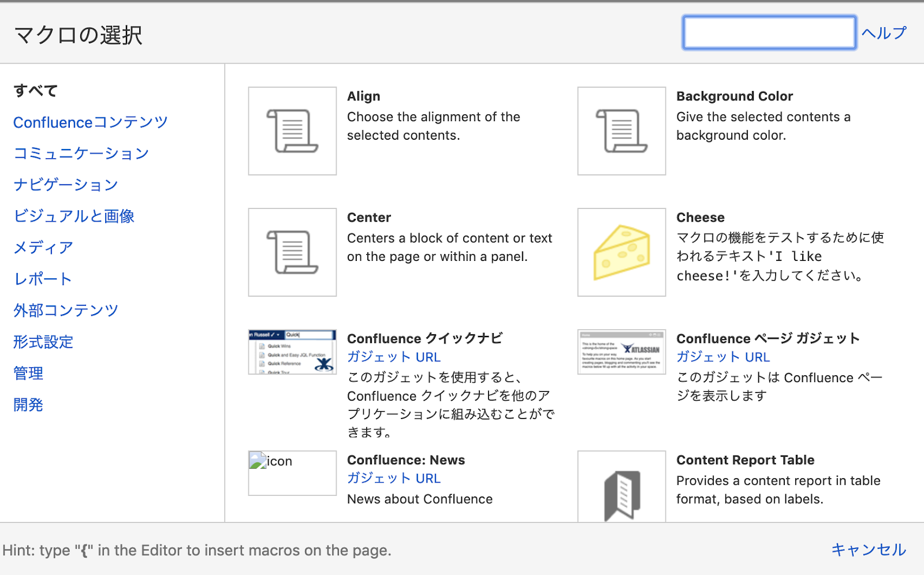924x575 pixels.
Task: Select the 開発 category
Action: [28, 405]
